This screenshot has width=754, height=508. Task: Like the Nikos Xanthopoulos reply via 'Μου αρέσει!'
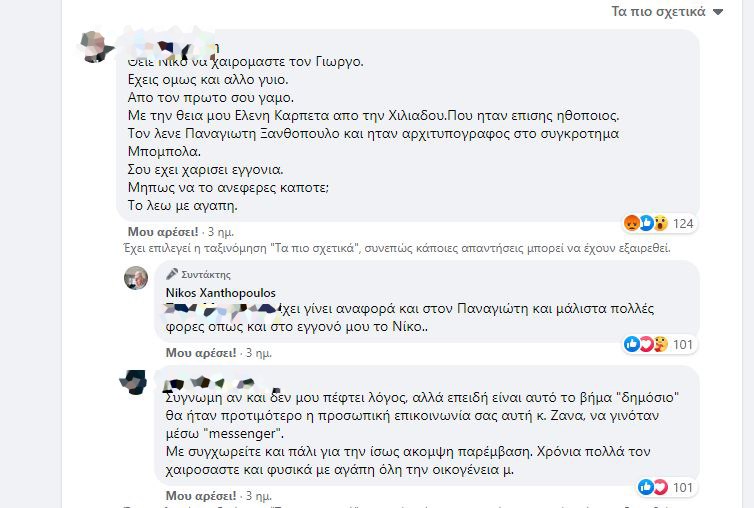pyautogui.click(x=201, y=353)
